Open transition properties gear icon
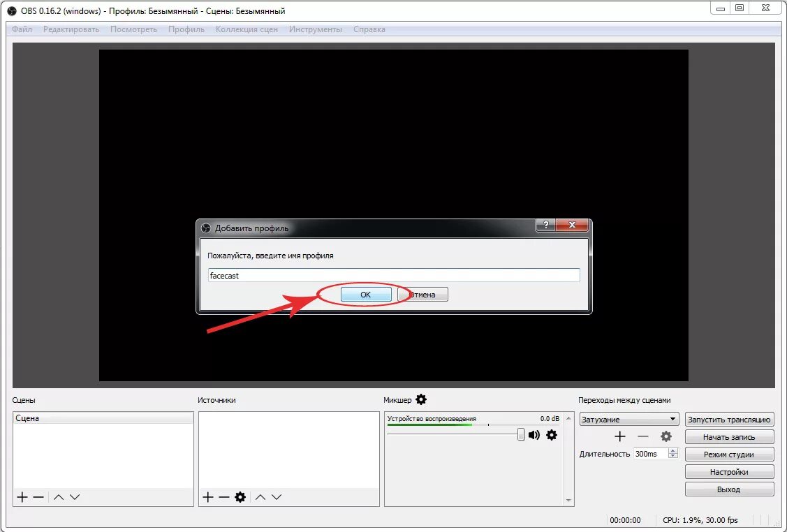787x532 pixels. click(666, 436)
